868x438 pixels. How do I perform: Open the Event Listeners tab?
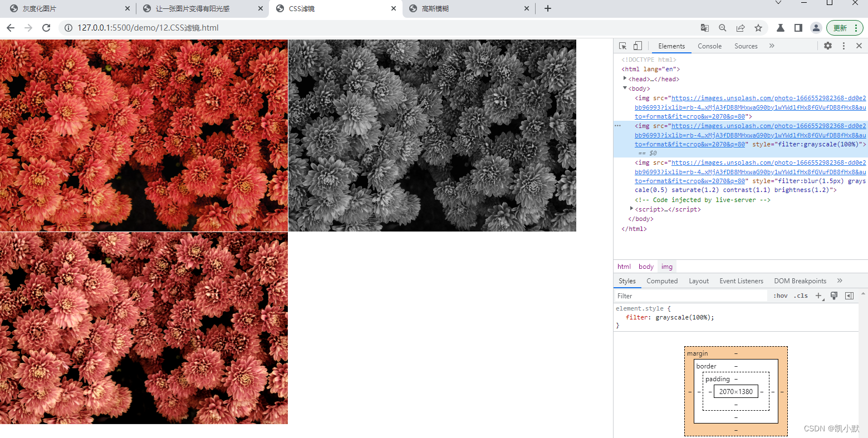pos(741,281)
